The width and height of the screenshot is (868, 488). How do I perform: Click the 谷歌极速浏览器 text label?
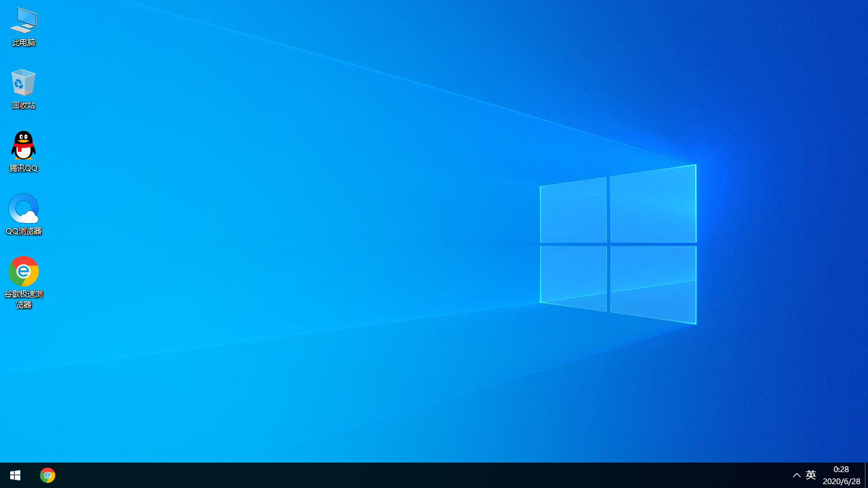tap(24, 299)
